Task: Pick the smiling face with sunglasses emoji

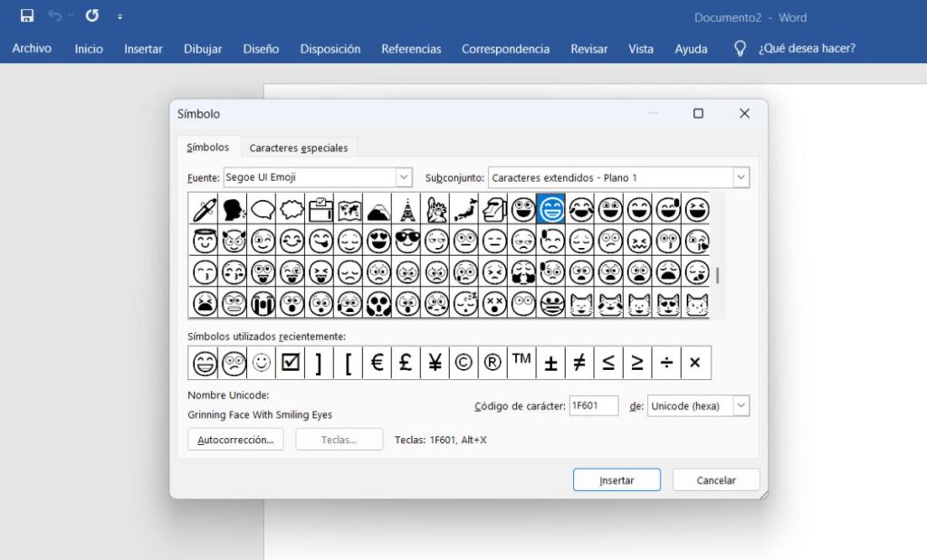Action: [406, 241]
